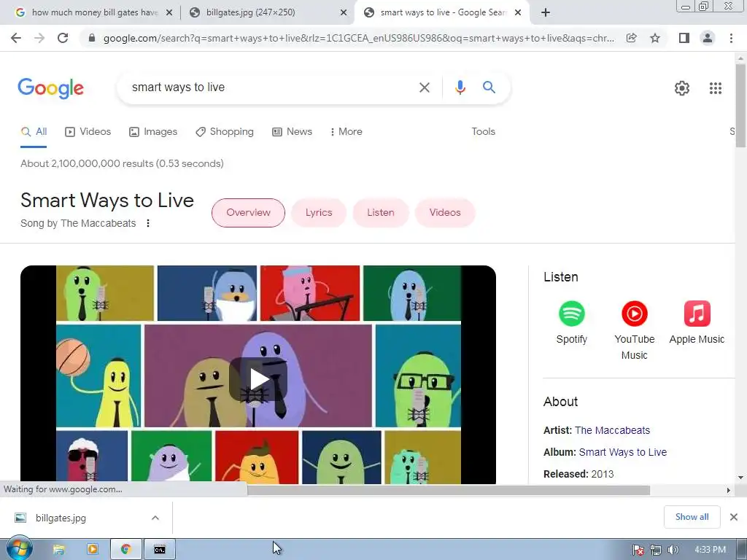
Task: Open Smart Ways to Live album link
Action: 623,452
